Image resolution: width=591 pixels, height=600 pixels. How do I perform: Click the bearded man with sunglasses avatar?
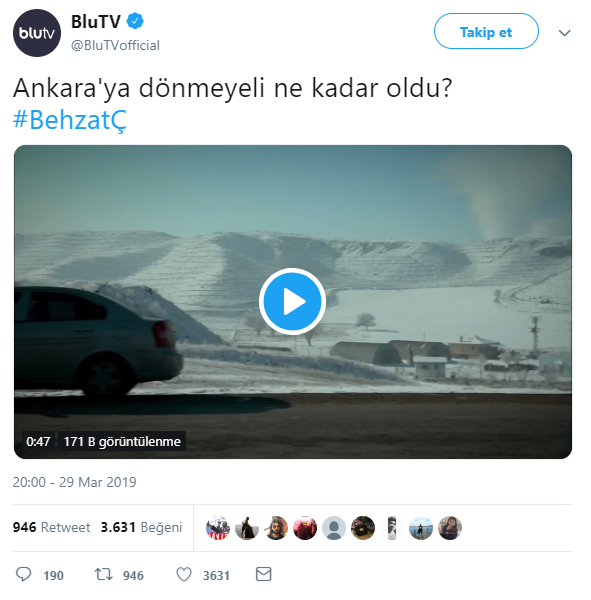pos(276,528)
